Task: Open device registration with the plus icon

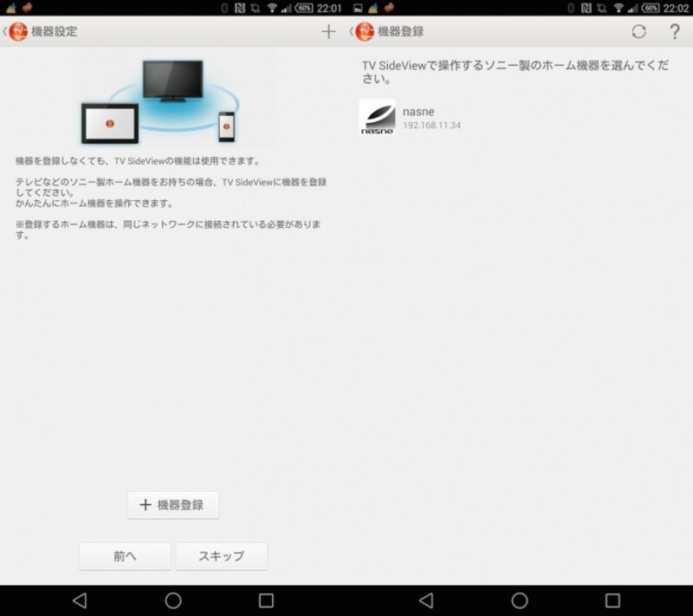Action: click(x=329, y=31)
